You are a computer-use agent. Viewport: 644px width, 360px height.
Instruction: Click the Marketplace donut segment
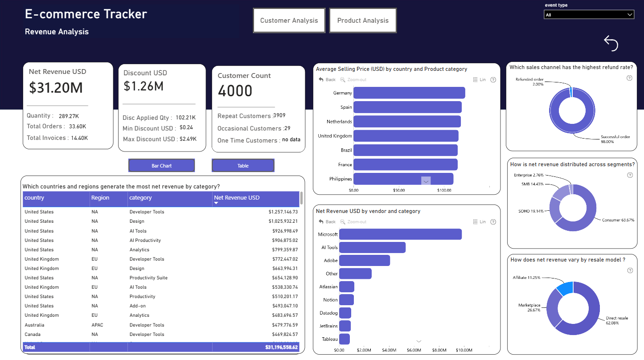[x=552, y=307]
